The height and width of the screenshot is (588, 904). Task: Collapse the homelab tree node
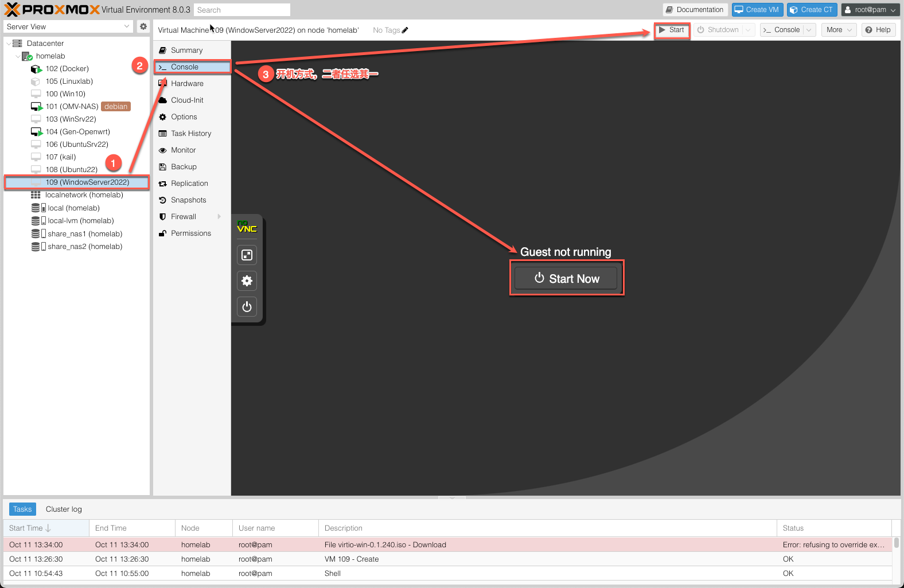18,56
